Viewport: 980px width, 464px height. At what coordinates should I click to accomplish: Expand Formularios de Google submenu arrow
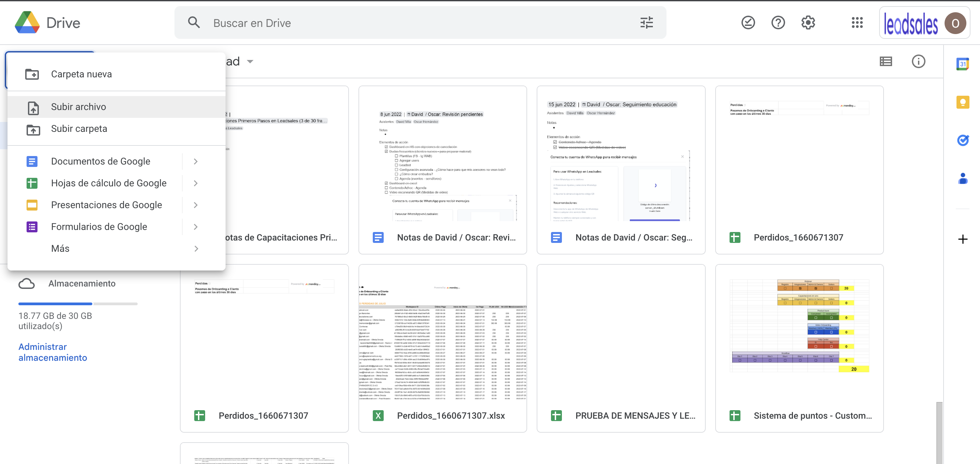[x=196, y=227]
